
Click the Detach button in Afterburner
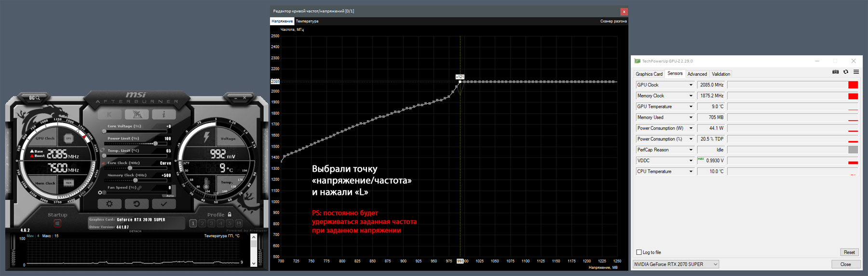tap(136, 231)
